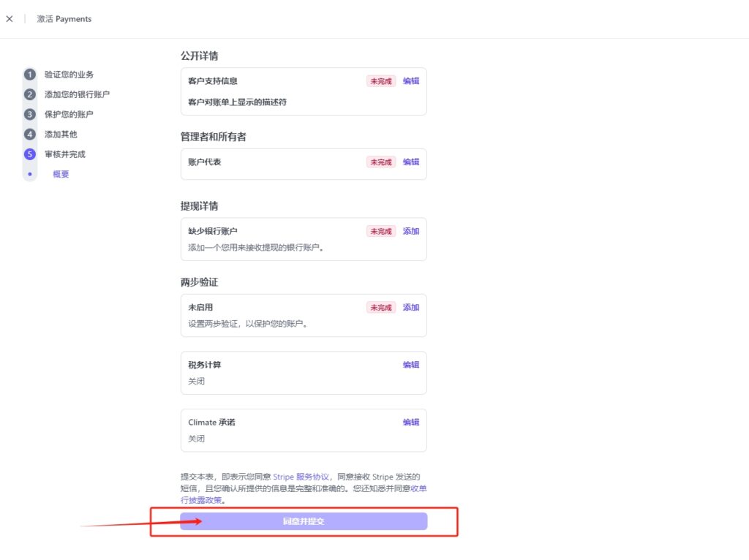The width and height of the screenshot is (749, 560).
Task: Click the 激活 Payments header title
Action: [64, 19]
